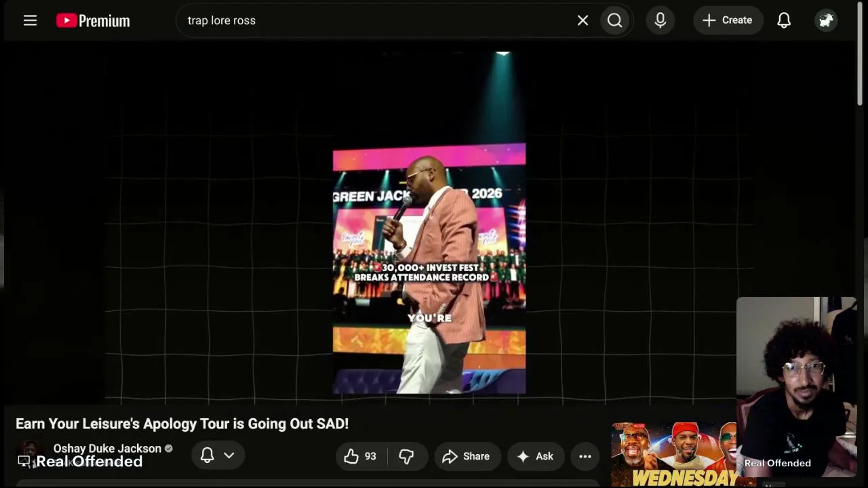Open Oshay Duke Jackson channel
This screenshot has width=868, height=488.
coord(107,449)
